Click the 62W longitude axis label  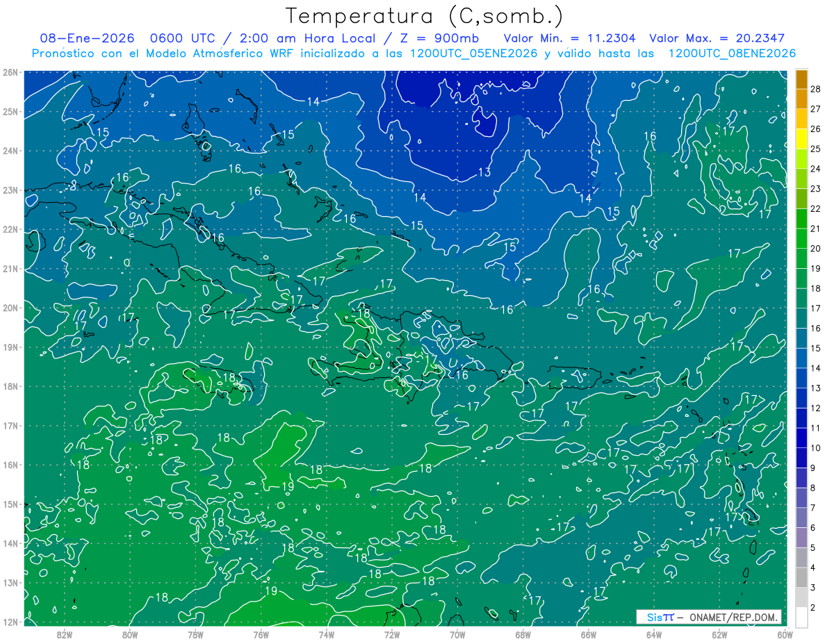[719, 634]
